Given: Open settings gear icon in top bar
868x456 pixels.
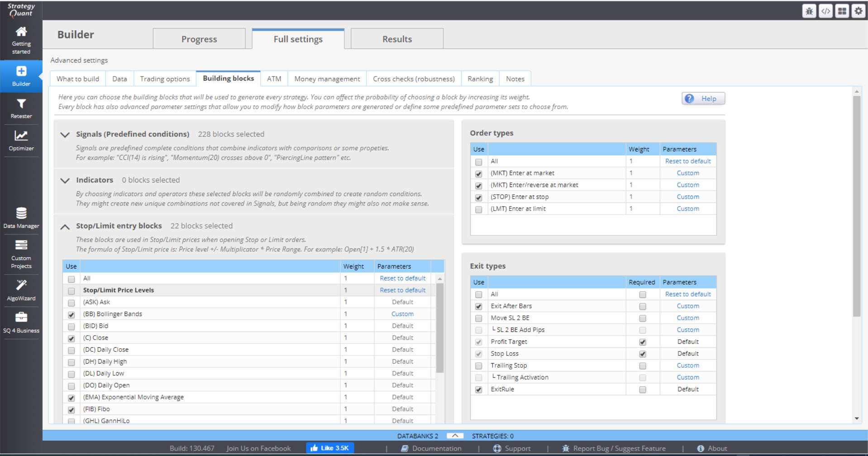Looking at the screenshot, I should [x=858, y=11].
